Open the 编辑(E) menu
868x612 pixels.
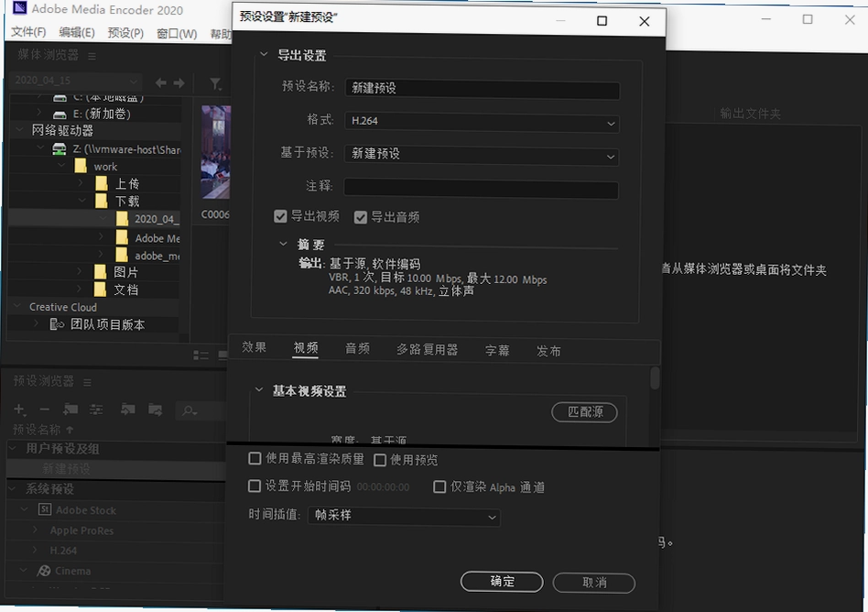pos(77,32)
